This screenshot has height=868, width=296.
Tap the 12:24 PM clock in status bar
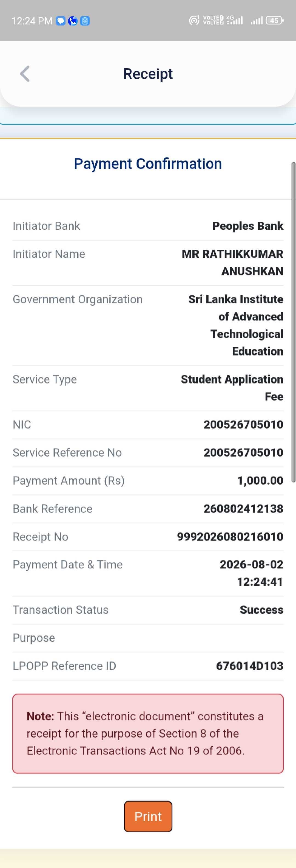pyautogui.click(x=32, y=21)
